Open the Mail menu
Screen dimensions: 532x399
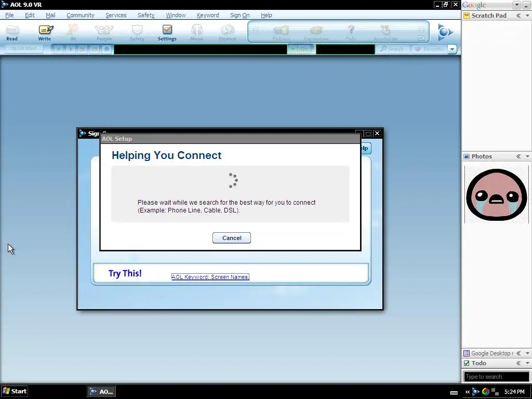coord(50,15)
